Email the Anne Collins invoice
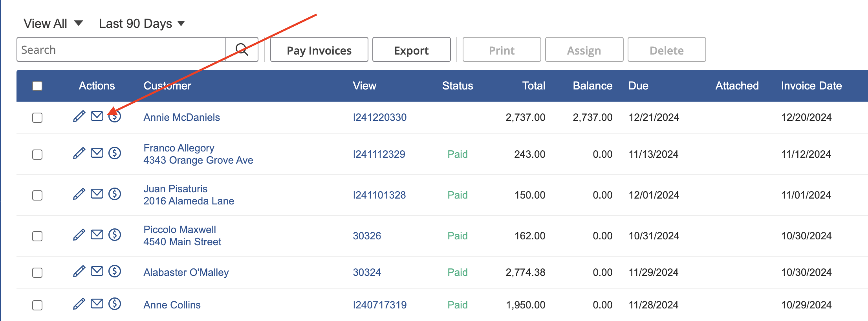Viewport: 868px width, 321px height. (97, 303)
